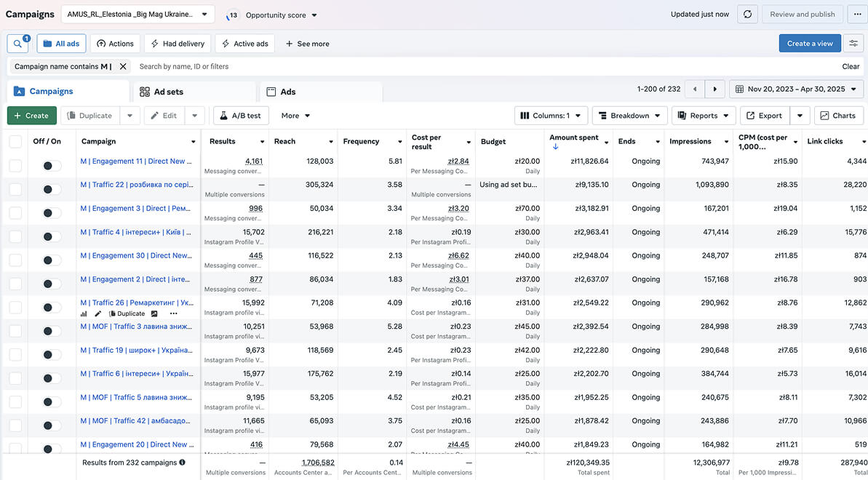868x480 pixels.
Task: Expand the Columns dropdown
Action: (551, 116)
